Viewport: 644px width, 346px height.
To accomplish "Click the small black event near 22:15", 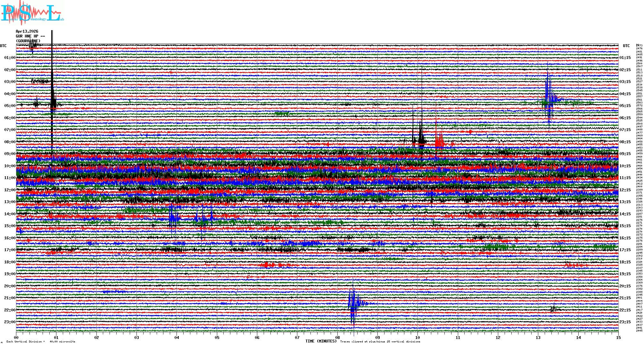I will pyautogui.click(x=553, y=309).
